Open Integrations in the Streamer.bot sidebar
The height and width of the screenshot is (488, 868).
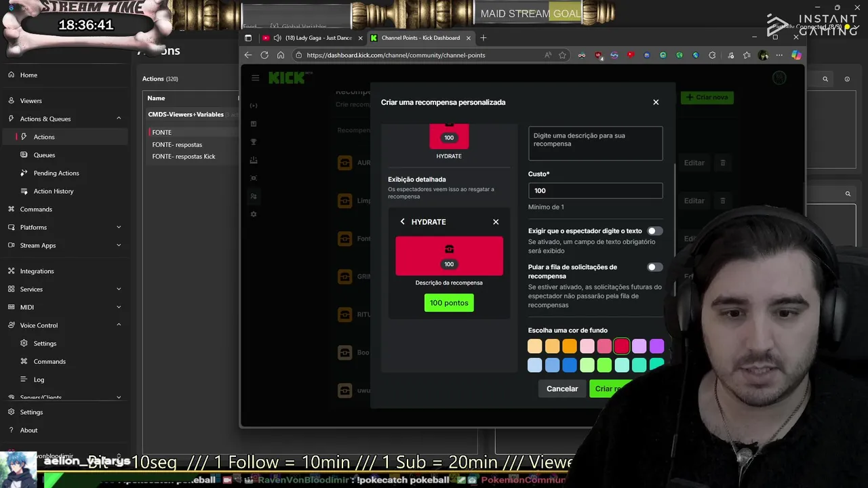[37, 271]
